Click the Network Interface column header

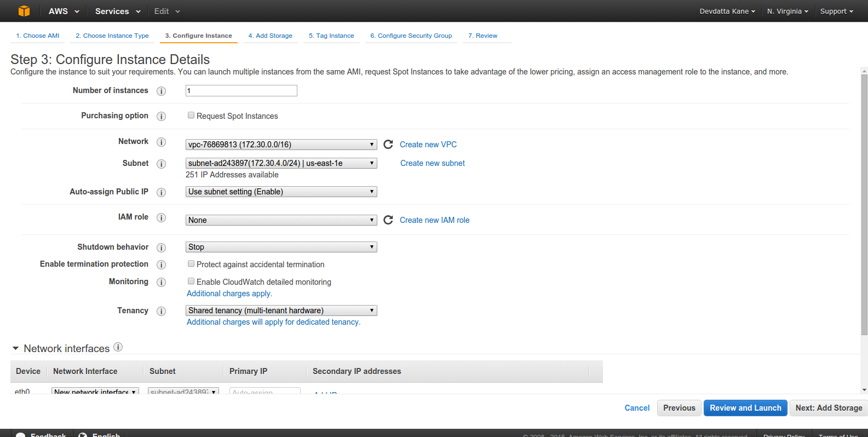[85, 371]
